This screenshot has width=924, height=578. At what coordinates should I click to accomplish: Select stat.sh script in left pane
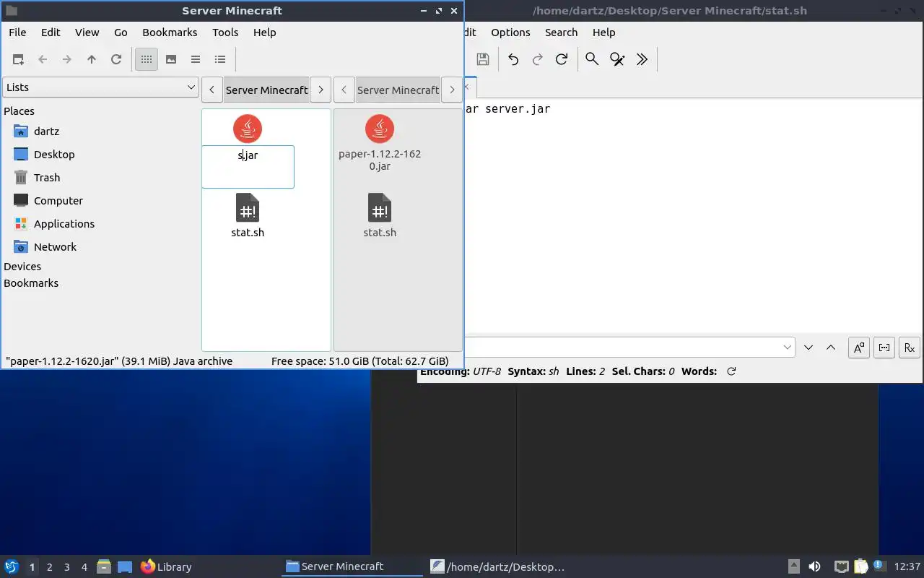(248, 215)
